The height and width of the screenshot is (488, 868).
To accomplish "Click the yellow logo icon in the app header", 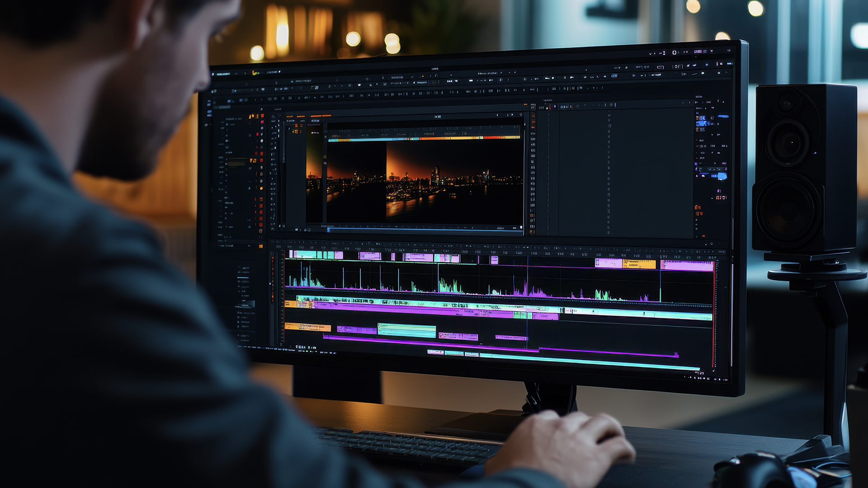I will [x=255, y=72].
